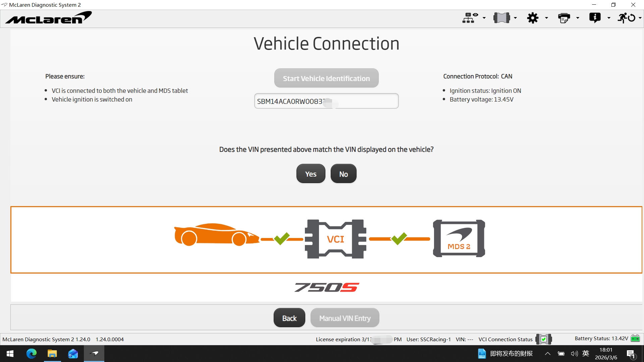Click the network topology view icon
The height and width of the screenshot is (362, 644).
pos(470,18)
